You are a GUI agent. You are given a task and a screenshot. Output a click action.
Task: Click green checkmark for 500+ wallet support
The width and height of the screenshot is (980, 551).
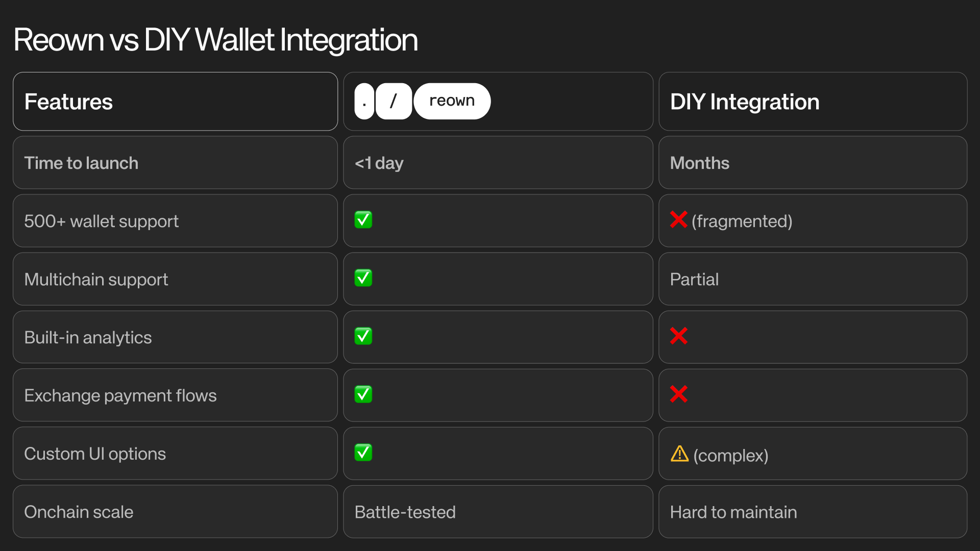tap(363, 220)
